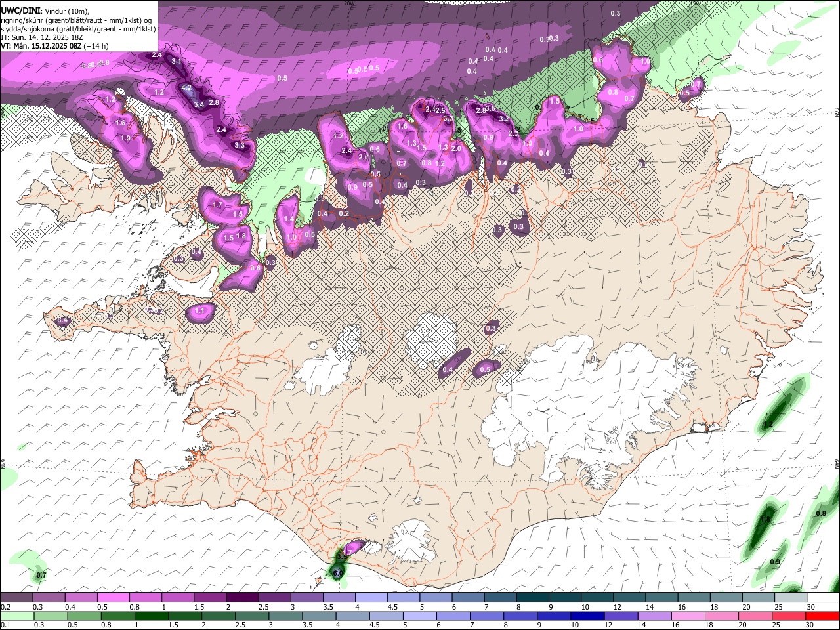Click the UWC/DINI title text
This screenshot has height=630, width=840.
(20, 10)
